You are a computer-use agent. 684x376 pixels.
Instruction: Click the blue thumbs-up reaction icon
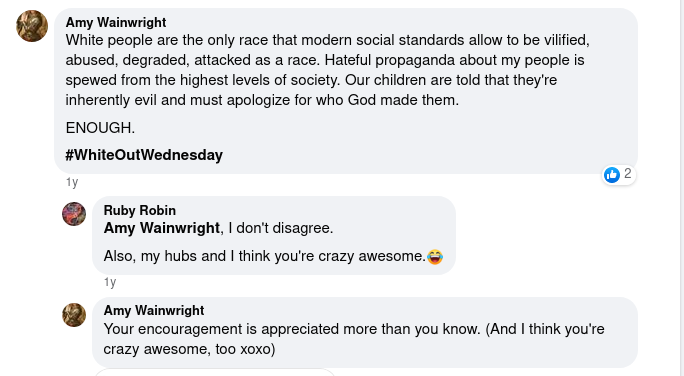coord(612,175)
